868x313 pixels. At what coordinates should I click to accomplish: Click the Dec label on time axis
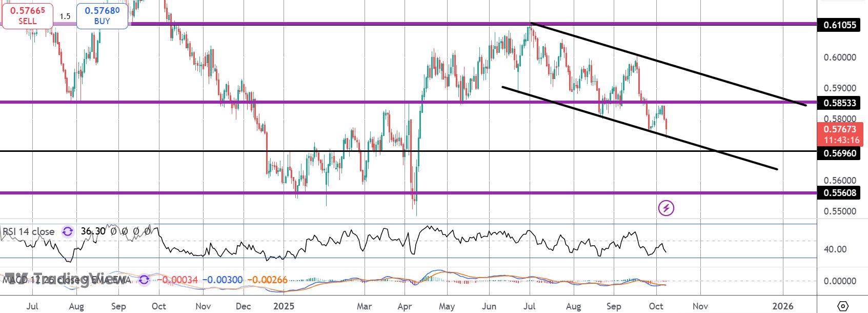click(x=243, y=306)
